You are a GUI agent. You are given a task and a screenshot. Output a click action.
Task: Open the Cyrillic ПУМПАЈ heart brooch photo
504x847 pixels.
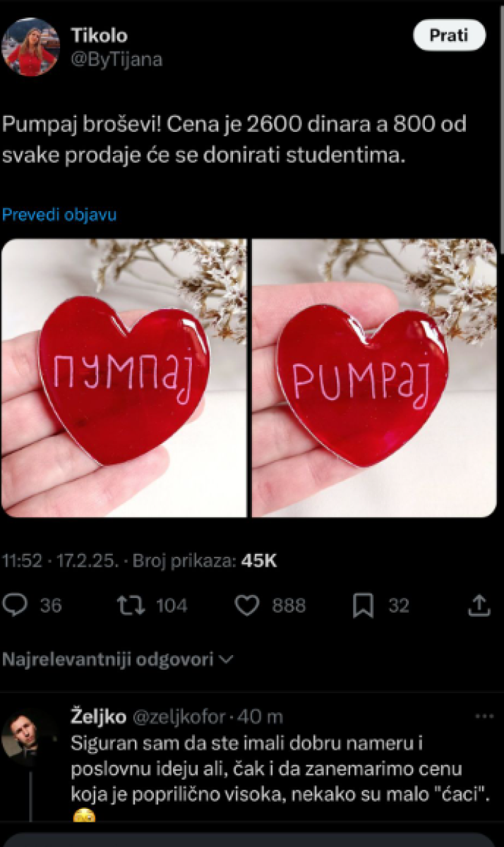124,378
